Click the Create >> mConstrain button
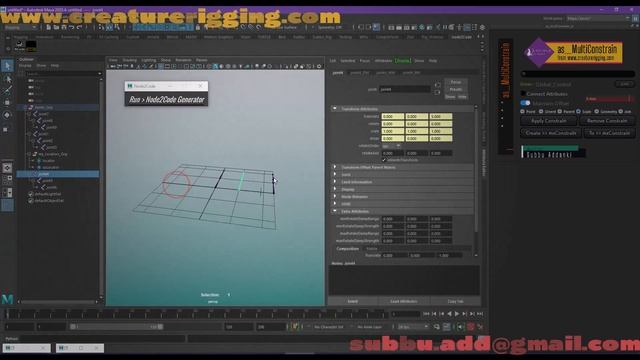 551,133
